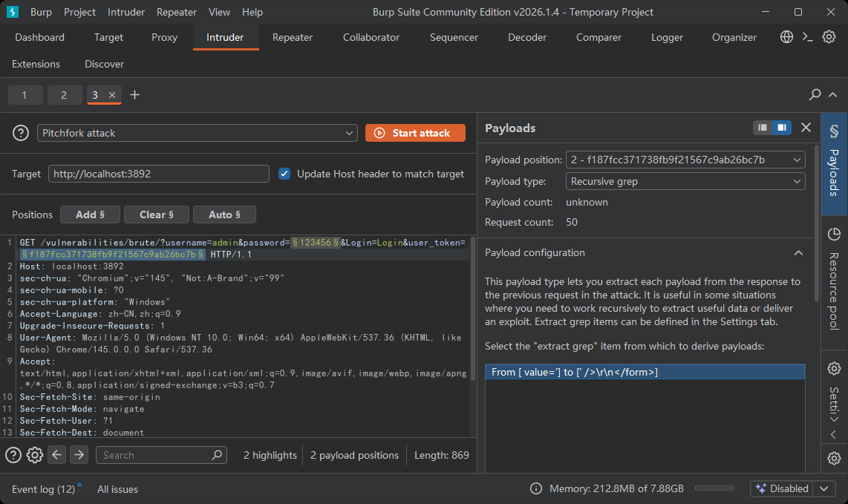Toggle Update Host header to match target
Viewport: 848px width, 504px height.
click(284, 174)
